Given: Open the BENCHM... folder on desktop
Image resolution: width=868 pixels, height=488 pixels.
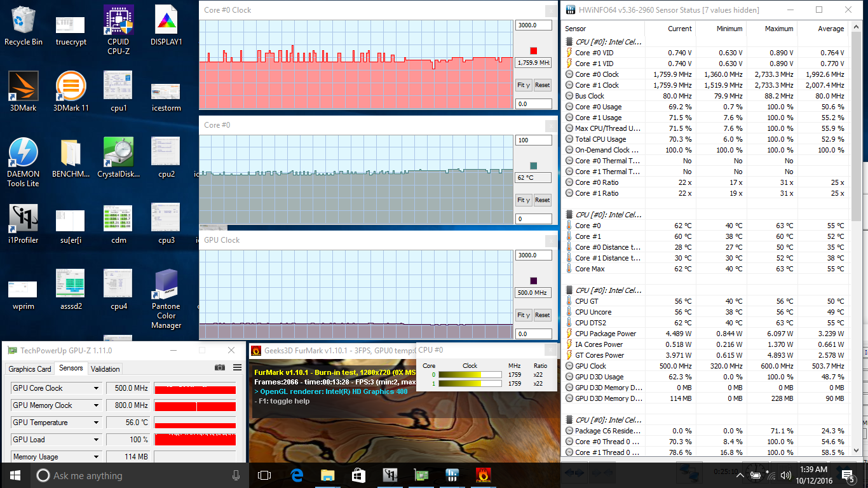Looking at the screenshot, I should 71,158.
